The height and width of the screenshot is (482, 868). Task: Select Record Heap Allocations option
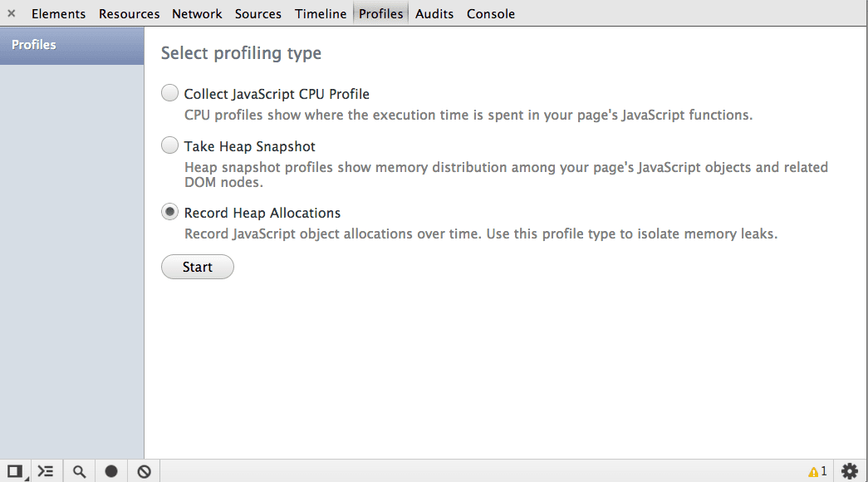coord(169,212)
